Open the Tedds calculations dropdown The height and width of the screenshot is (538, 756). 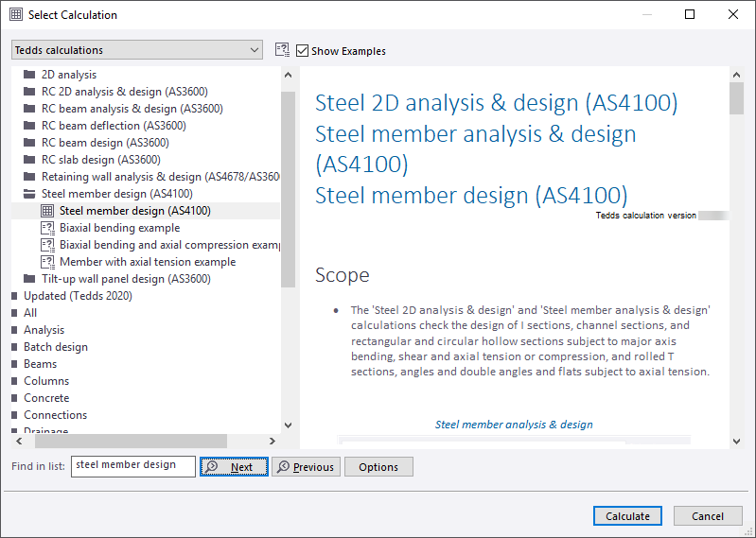pyautogui.click(x=137, y=49)
